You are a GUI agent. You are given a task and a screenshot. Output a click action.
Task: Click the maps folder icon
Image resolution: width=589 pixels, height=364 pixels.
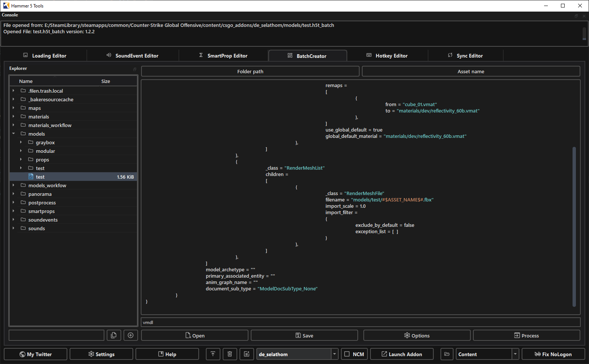click(23, 108)
